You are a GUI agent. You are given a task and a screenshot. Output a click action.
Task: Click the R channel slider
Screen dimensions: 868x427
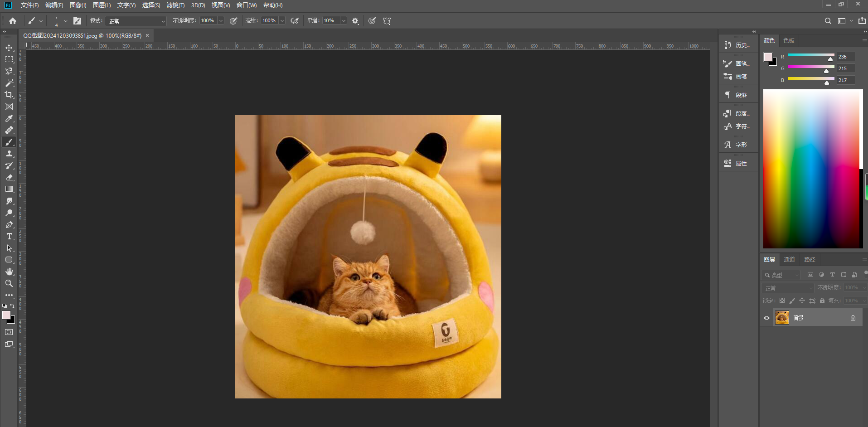[810, 56]
